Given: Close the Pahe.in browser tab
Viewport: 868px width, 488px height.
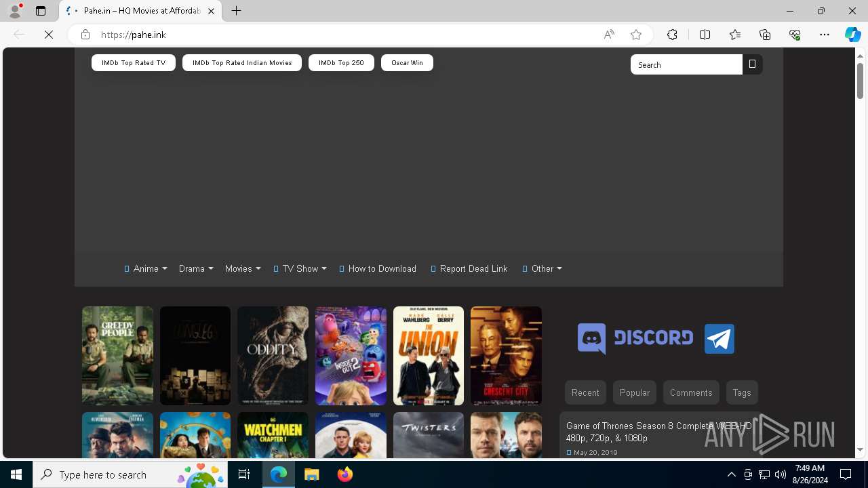Looking at the screenshot, I should [x=211, y=11].
